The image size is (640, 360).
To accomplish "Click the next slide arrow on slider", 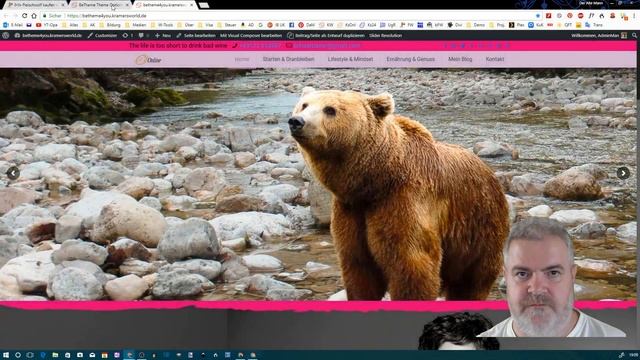I will pos(623,173).
